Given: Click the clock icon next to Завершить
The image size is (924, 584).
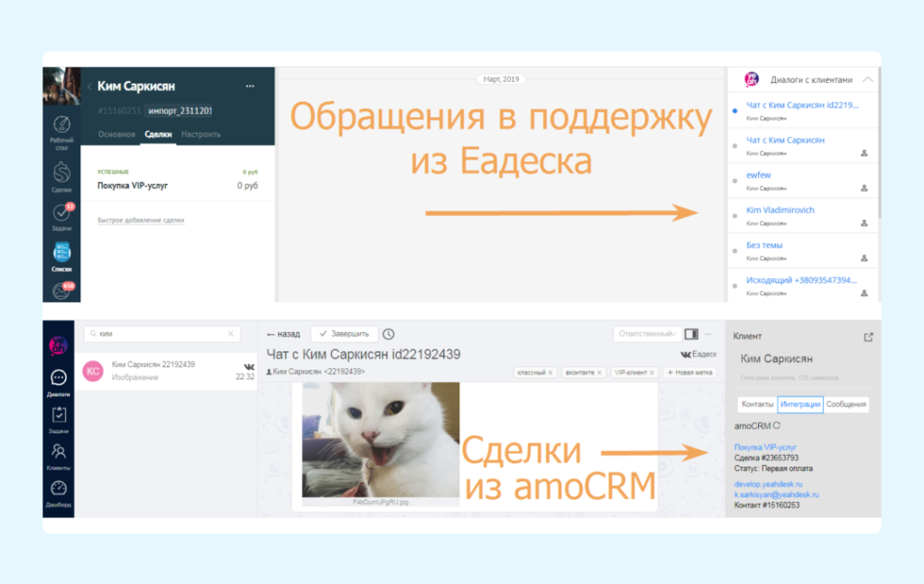Looking at the screenshot, I should click(389, 334).
